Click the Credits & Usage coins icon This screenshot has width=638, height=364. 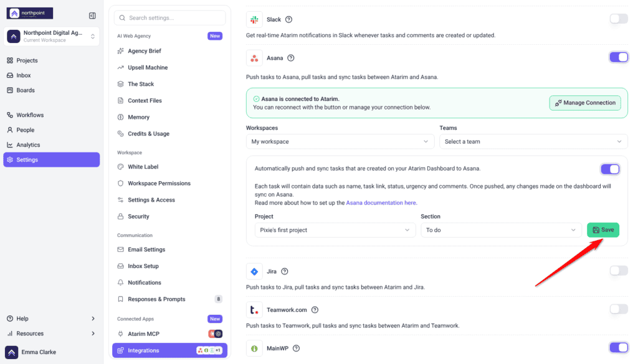(120, 134)
